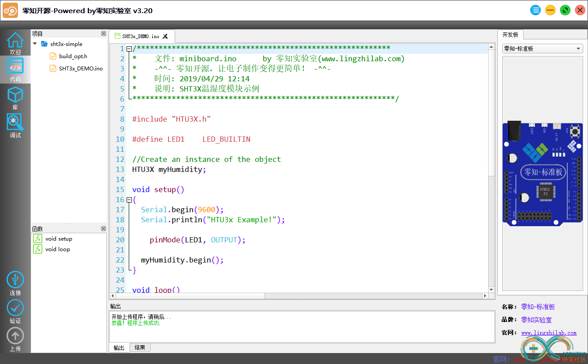Click the SHT3x_DEMO.ino file icon in tree
588x364 pixels.
point(53,68)
